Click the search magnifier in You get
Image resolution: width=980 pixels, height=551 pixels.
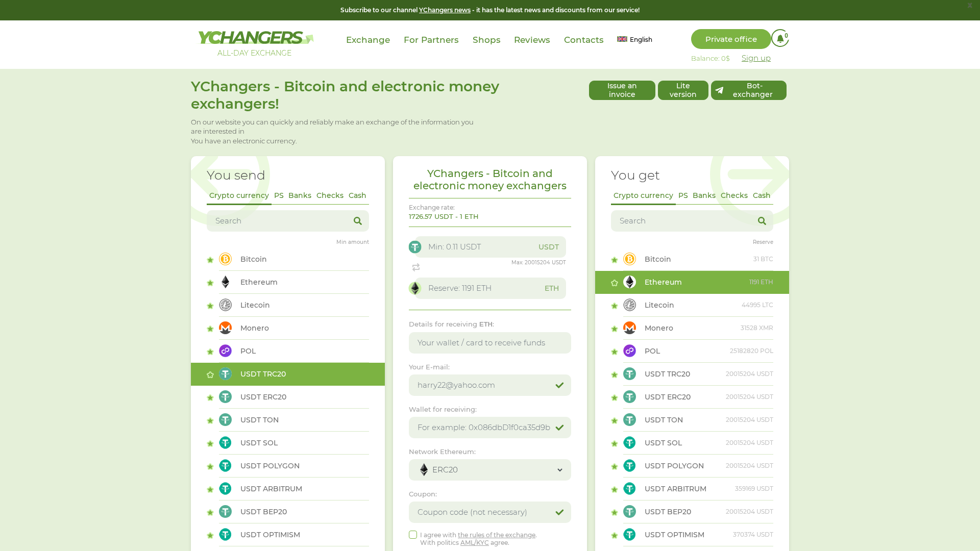tap(762, 221)
